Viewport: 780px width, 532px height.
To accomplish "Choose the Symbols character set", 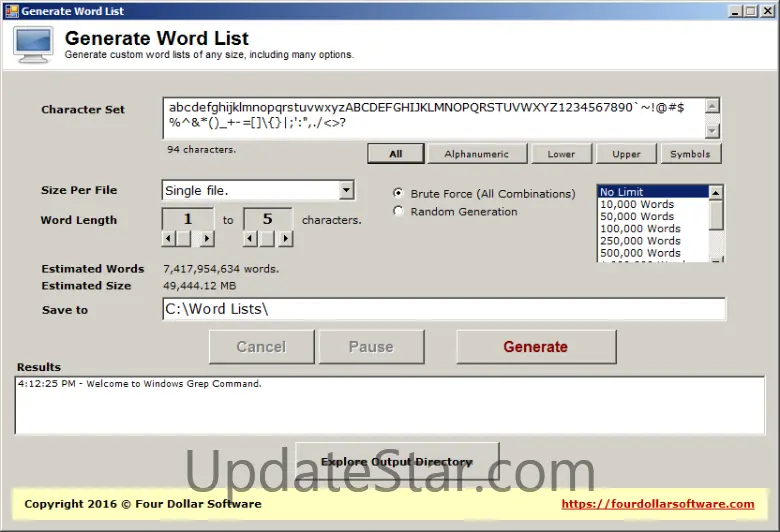I will point(690,154).
